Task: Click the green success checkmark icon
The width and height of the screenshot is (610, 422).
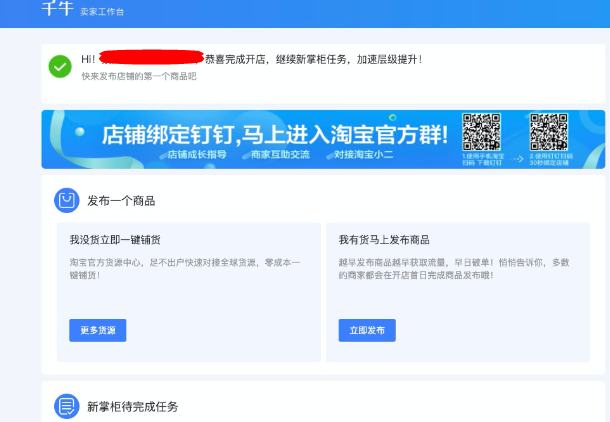Action: [x=60, y=67]
